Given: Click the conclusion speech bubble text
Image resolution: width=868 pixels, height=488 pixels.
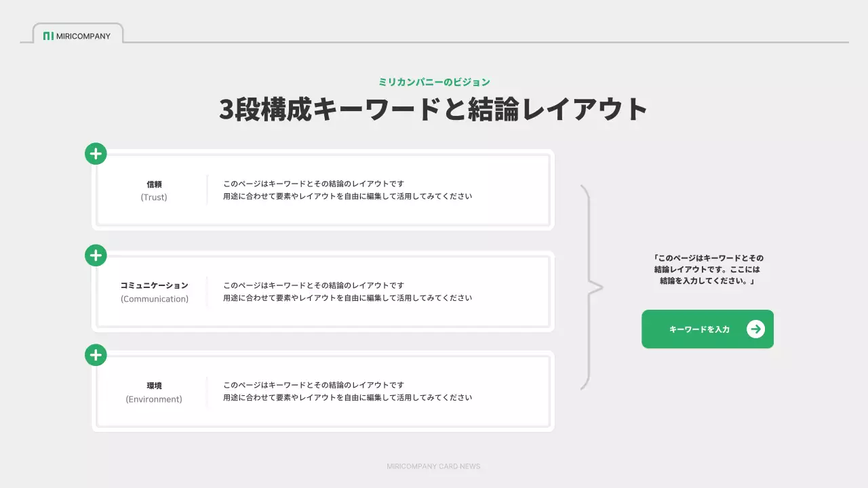Looking at the screenshot, I should click(x=707, y=269).
